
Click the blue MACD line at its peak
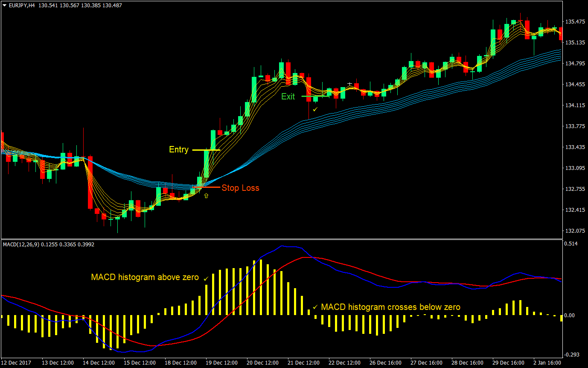[x=282, y=247]
